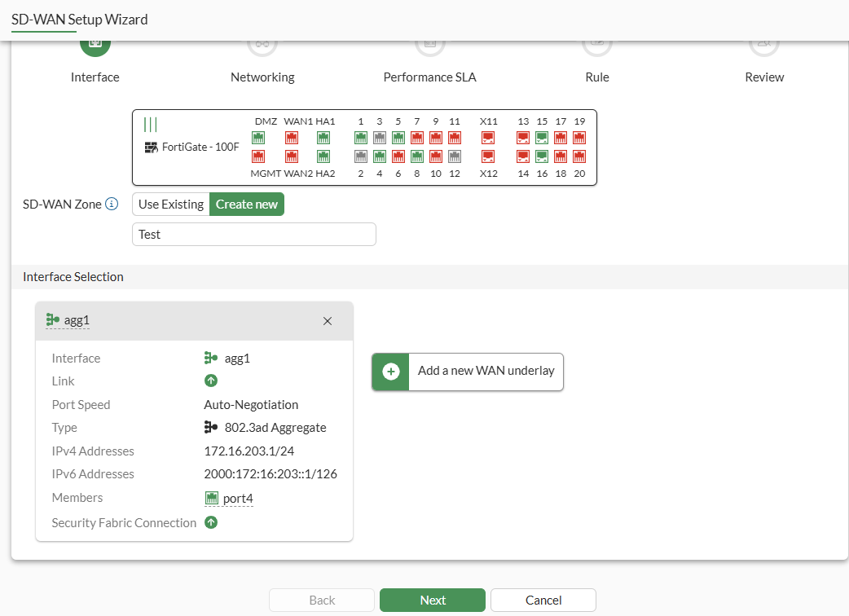Switch to the Use Existing zone option
The width and height of the screenshot is (849, 616).
coord(171,205)
